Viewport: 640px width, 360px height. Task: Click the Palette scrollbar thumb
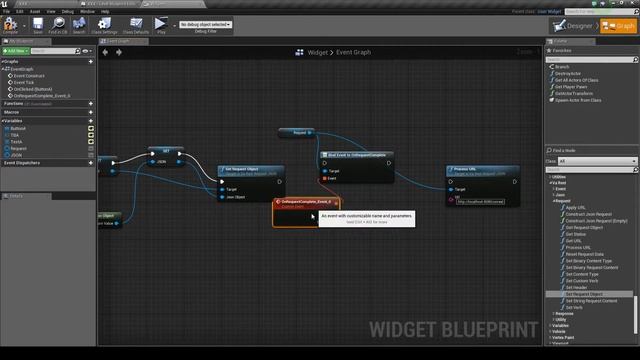coord(635,314)
